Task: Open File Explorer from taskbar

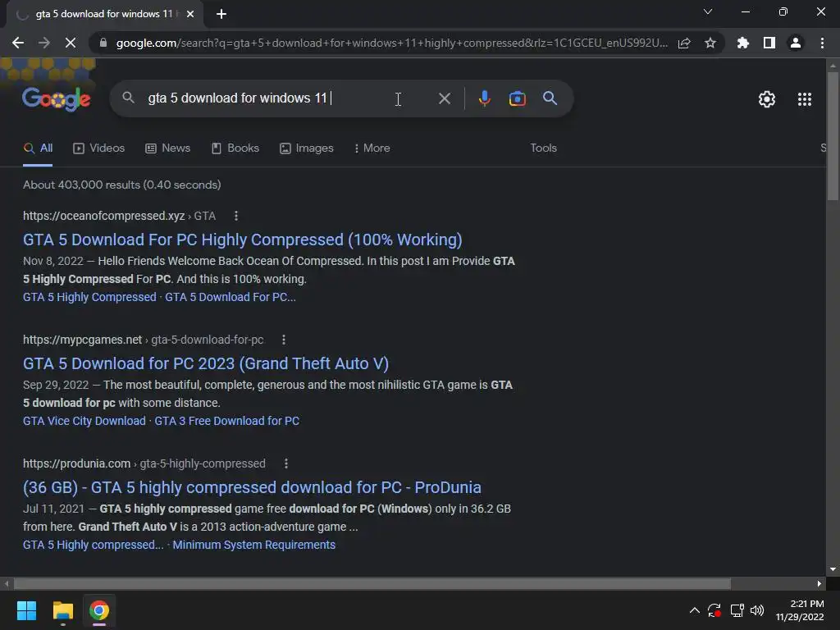Action: point(62,610)
